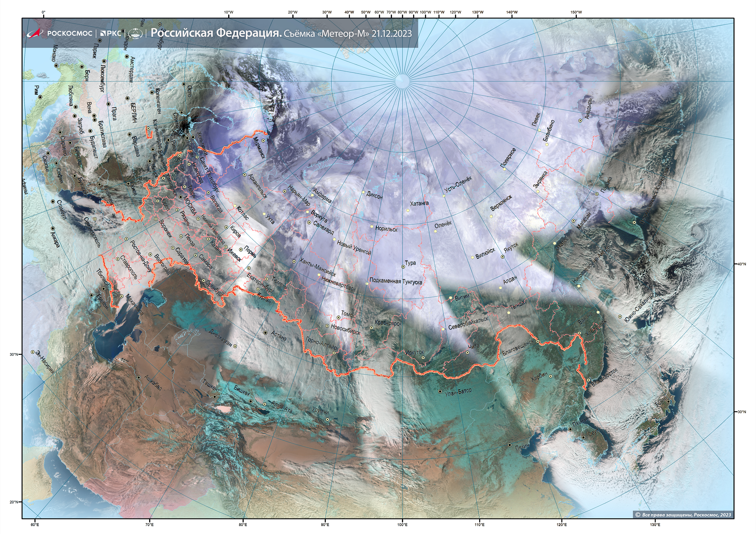
Task: Click the Tura (Тура) city marker dot
Action: coord(403,267)
